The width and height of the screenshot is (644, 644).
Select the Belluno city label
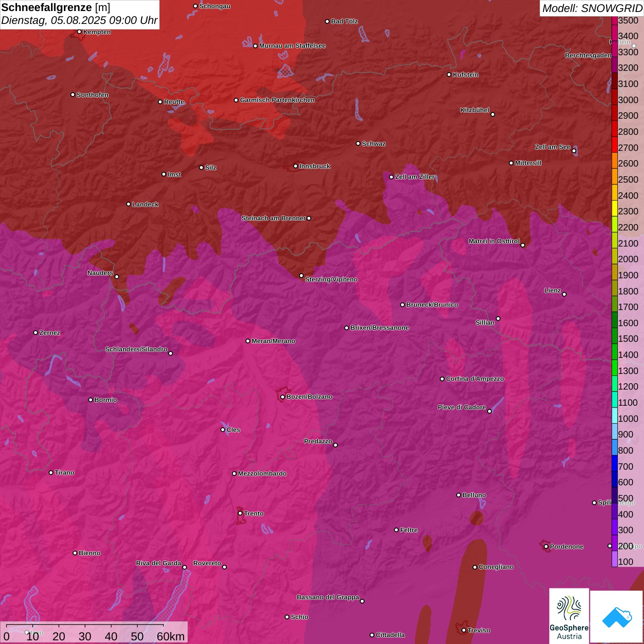(x=474, y=495)
